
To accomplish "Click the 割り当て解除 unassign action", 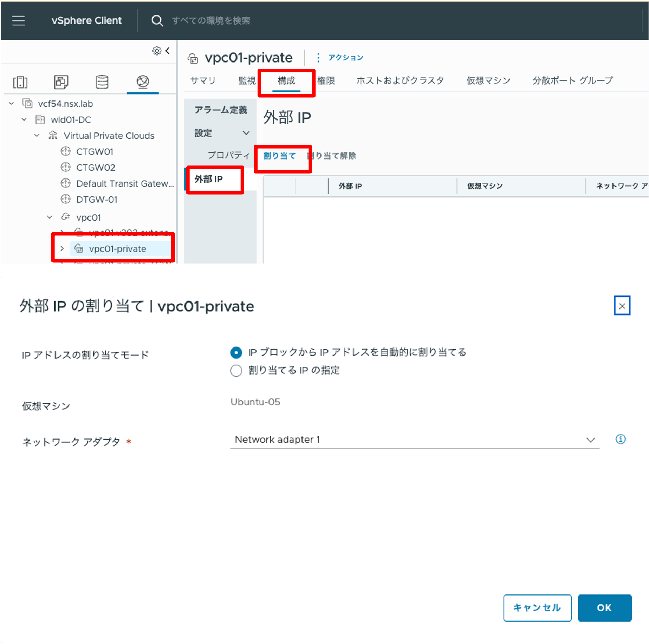I will click(x=331, y=156).
